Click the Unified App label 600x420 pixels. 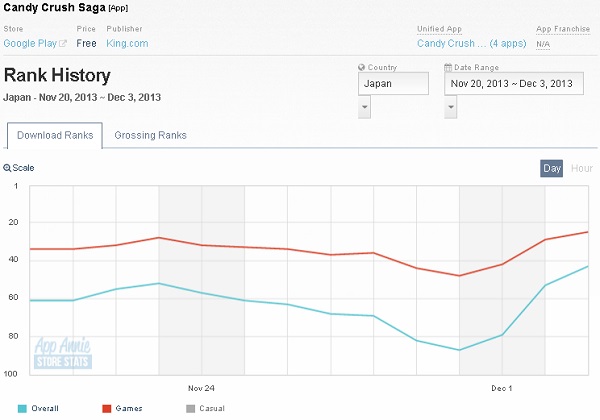pyautogui.click(x=439, y=29)
